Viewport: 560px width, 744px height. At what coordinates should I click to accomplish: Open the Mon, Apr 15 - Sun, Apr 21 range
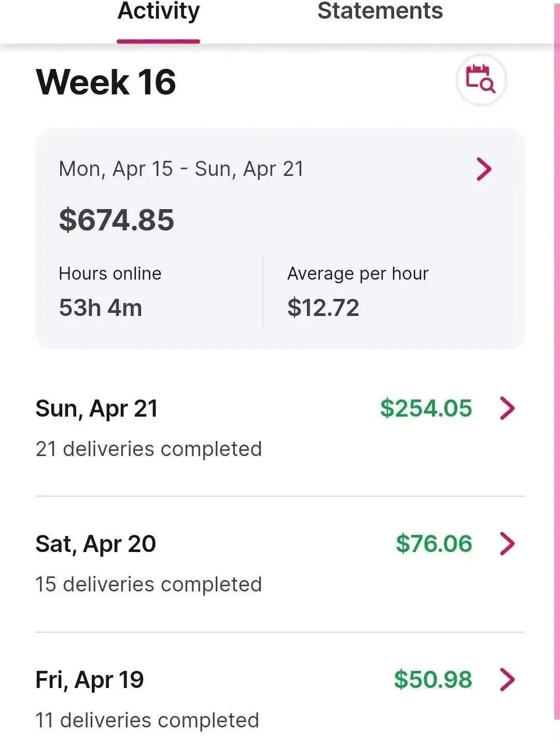tap(181, 169)
